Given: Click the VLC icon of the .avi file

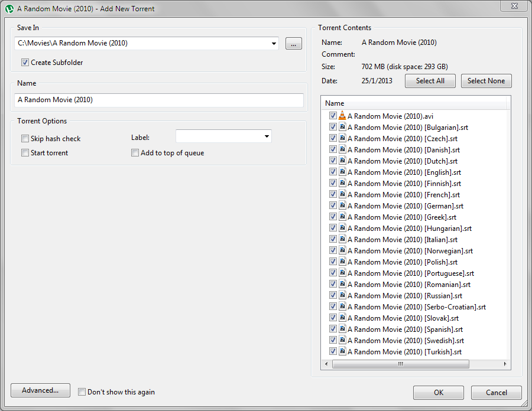Looking at the screenshot, I should pos(342,116).
